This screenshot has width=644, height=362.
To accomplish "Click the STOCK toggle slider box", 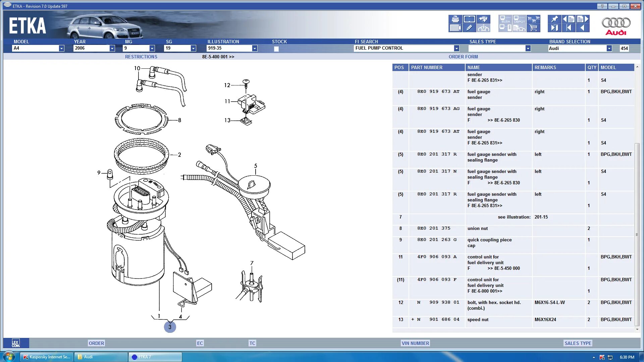I will click(x=276, y=49).
